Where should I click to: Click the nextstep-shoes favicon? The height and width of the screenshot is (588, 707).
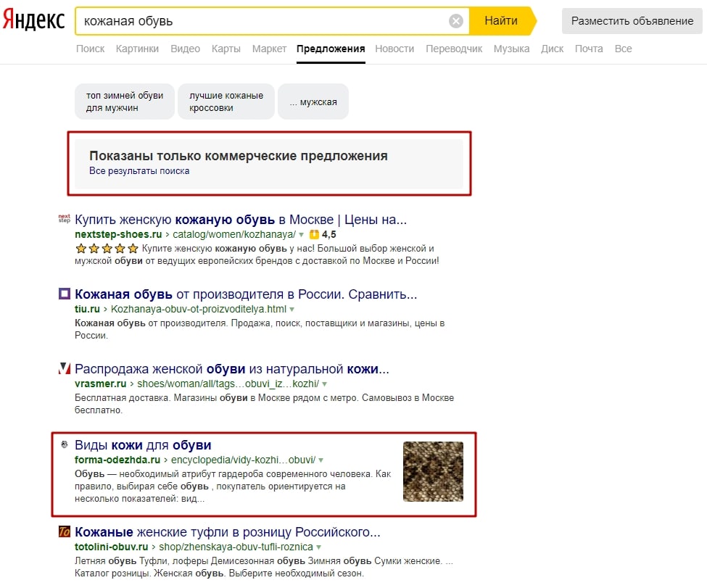pos(65,219)
